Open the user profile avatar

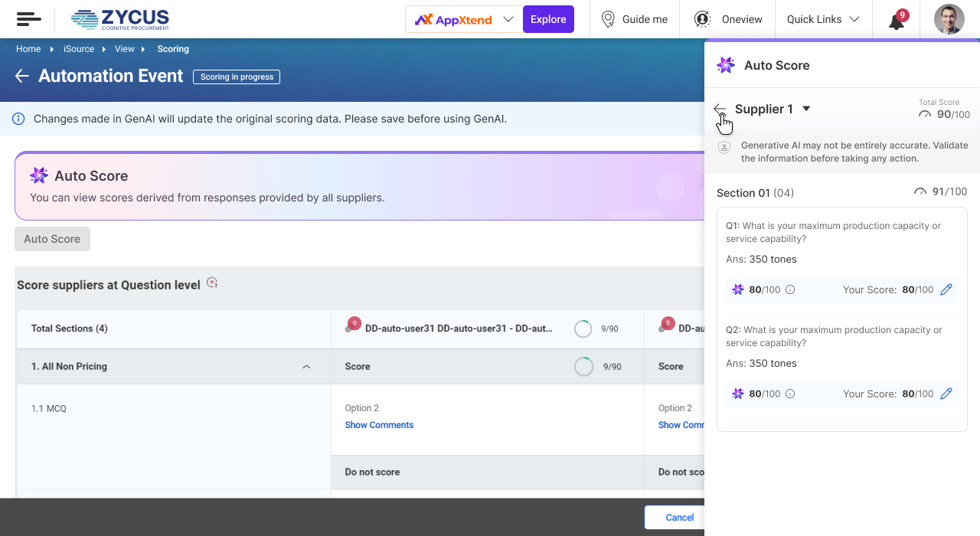(949, 19)
